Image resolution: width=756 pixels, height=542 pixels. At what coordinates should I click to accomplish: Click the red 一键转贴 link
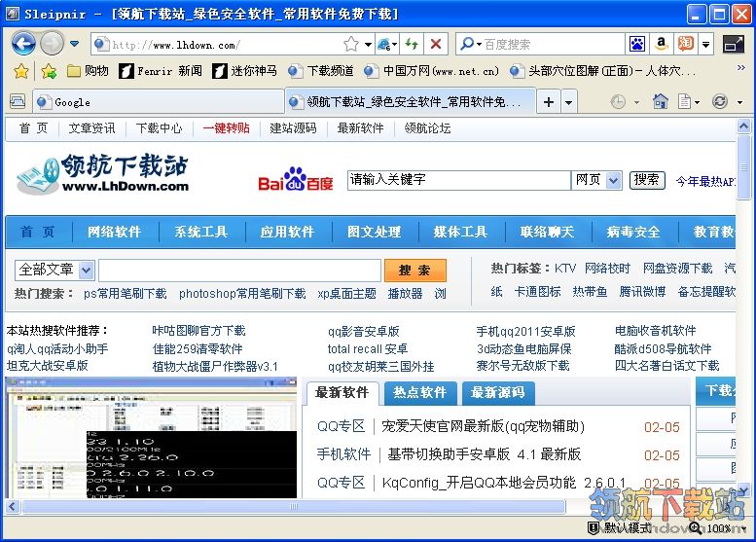coord(226,128)
